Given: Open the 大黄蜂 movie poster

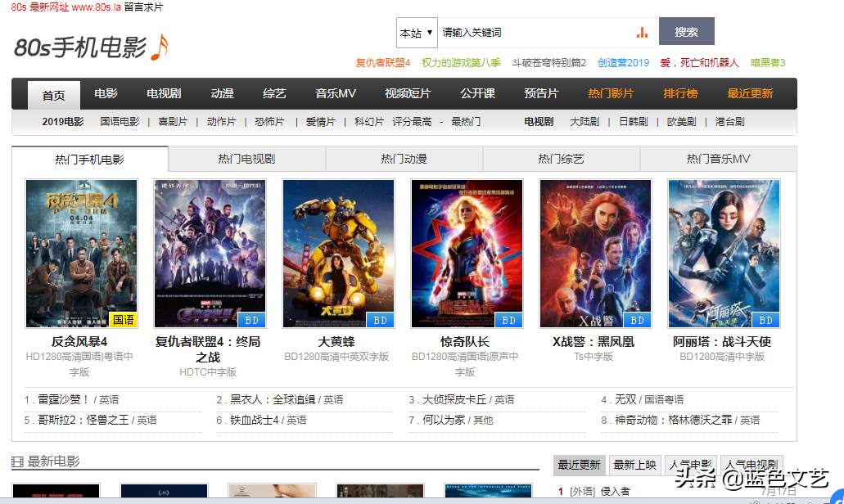Looking at the screenshot, I should pos(338,254).
